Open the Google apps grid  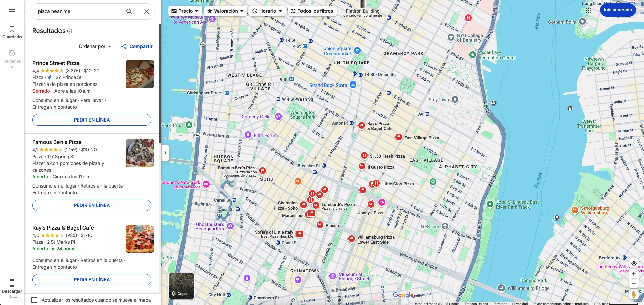tap(589, 10)
